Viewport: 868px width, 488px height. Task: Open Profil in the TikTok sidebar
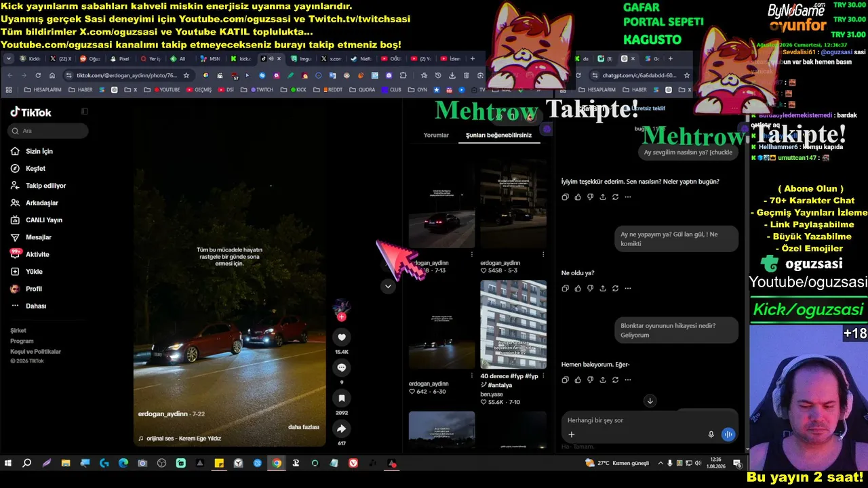(x=33, y=289)
